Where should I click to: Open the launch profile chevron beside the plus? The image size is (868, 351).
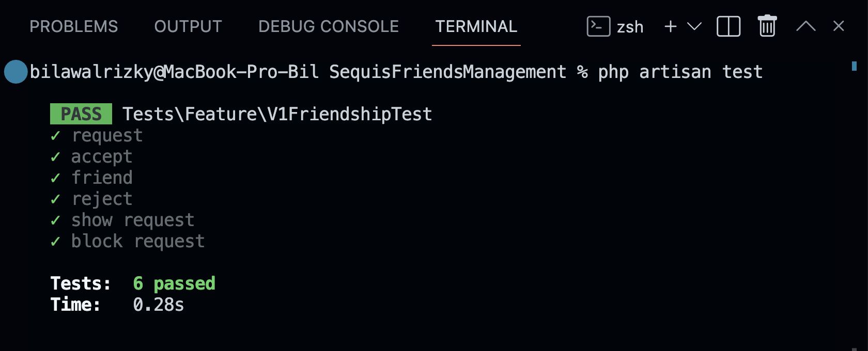tap(694, 26)
